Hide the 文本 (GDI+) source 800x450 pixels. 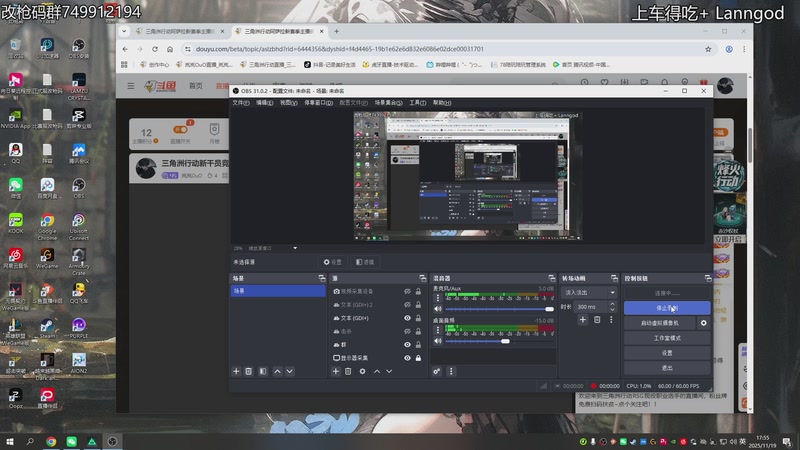(x=407, y=318)
